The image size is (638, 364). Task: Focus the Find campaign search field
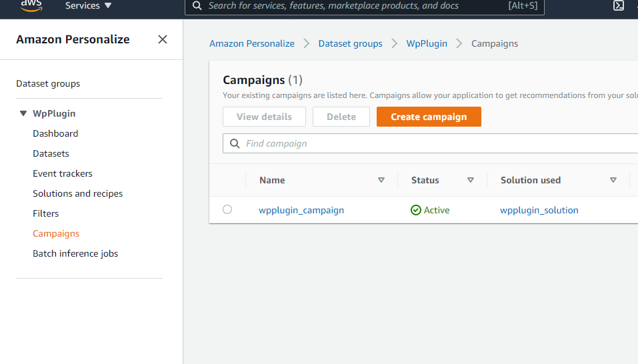[x=433, y=143]
